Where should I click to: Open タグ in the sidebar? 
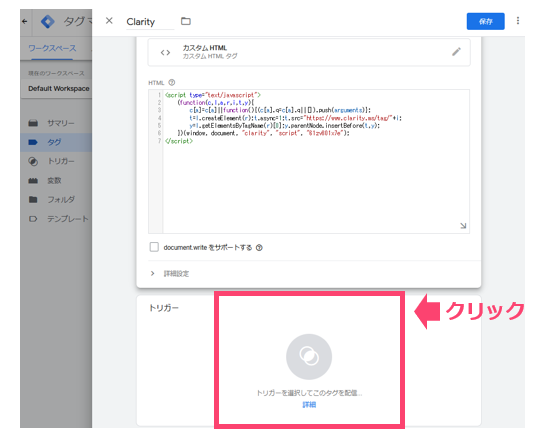[56, 142]
